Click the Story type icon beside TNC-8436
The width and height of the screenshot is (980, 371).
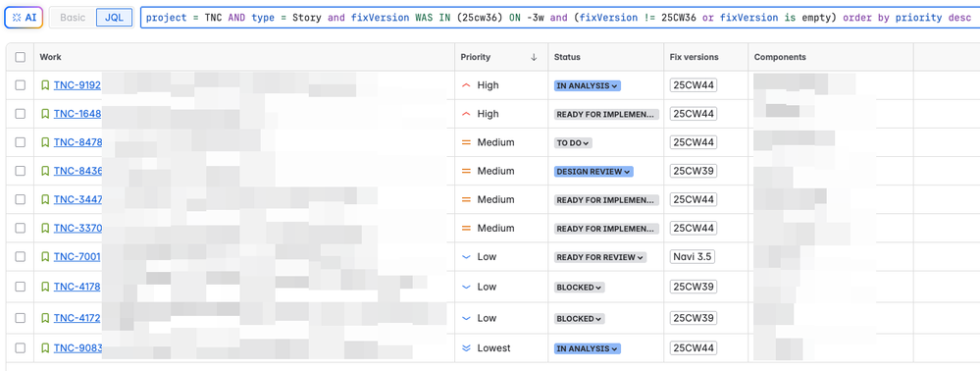(x=45, y=171)
